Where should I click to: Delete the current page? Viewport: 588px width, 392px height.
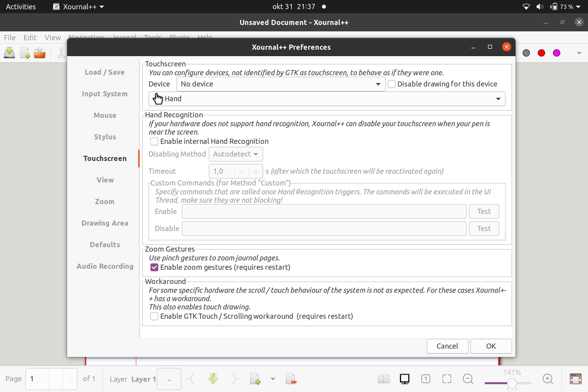pyautogui.click(x=291, y=379)
